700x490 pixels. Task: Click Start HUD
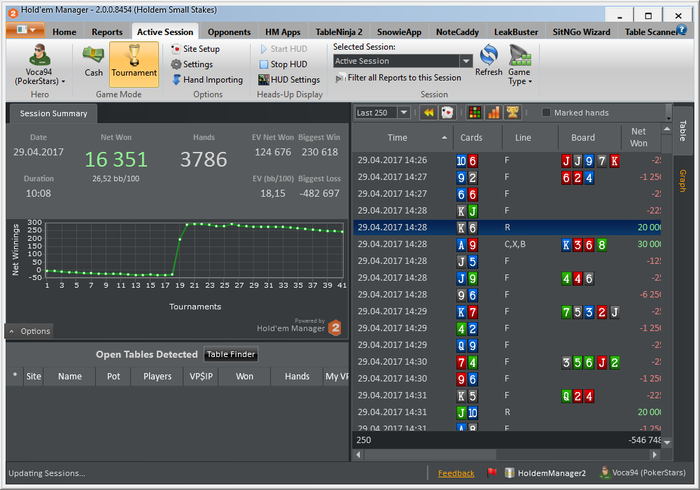point(283,49)
